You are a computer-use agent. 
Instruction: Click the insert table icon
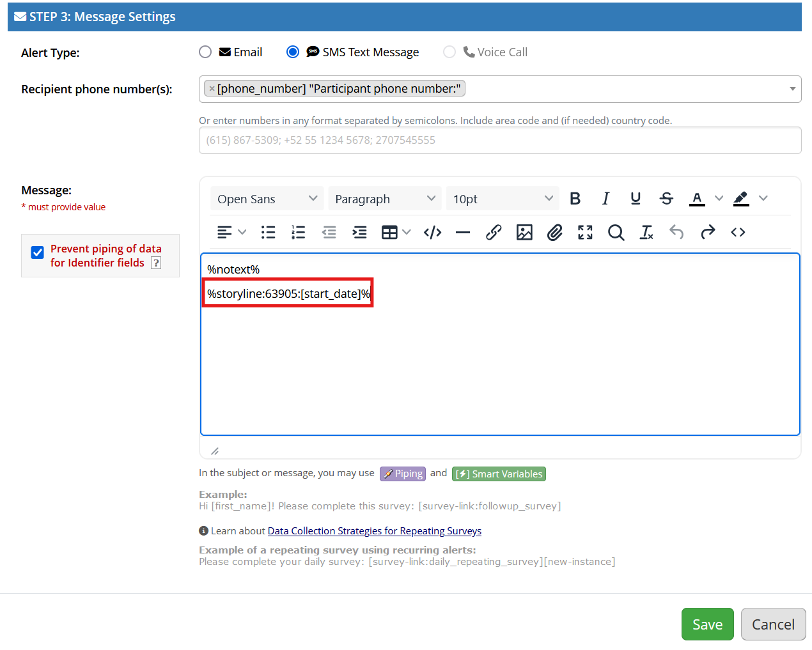tap(389, 232)
